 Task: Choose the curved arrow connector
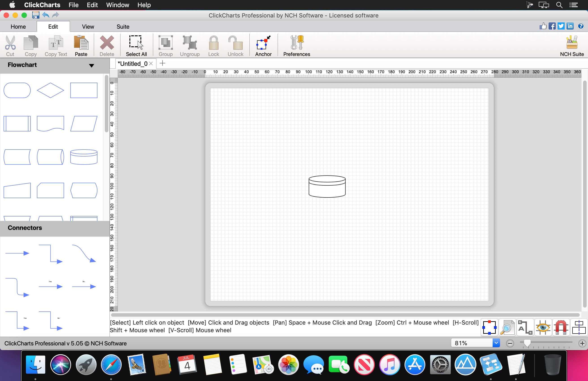pos(84,253)
